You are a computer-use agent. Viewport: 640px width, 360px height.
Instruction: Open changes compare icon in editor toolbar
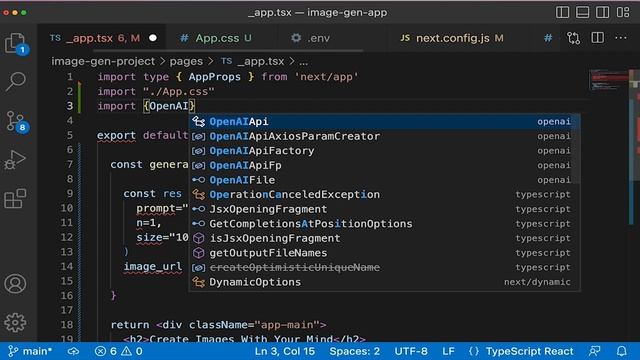coord(573,38)
